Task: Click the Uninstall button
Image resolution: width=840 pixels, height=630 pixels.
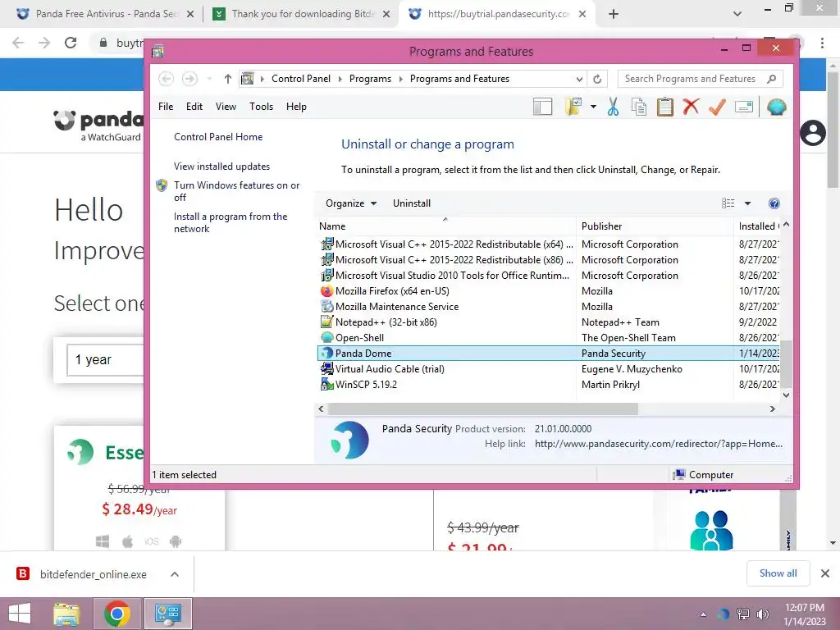Action: click(412, 203)
